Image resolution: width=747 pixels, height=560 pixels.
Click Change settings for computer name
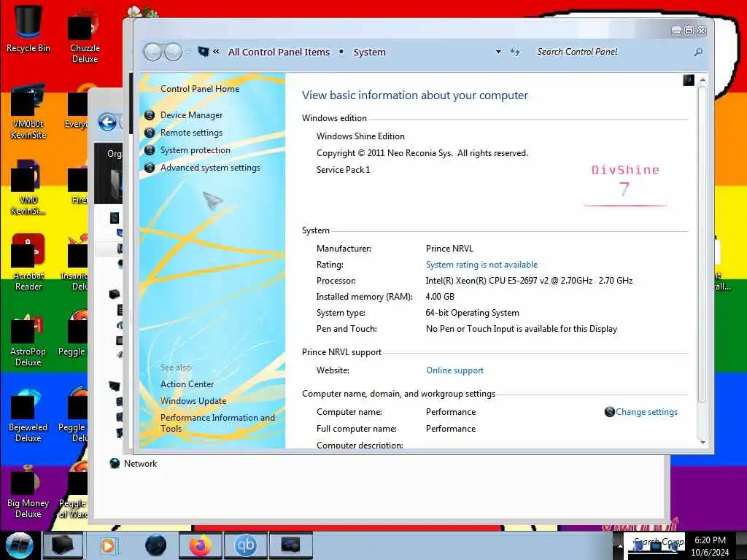pyautogui.click(x=646, y=412)
